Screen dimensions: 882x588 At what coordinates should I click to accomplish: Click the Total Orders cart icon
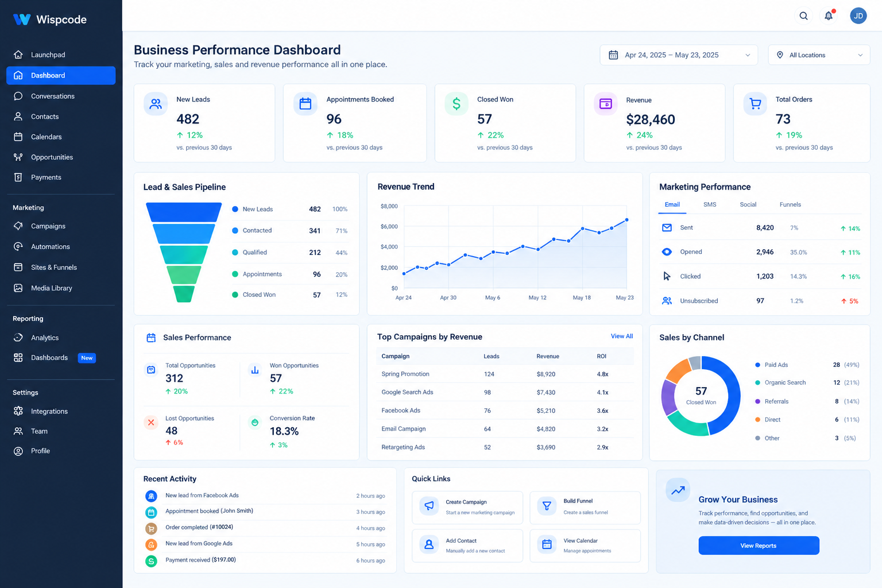pyautogui.click(x=755, y=104)
